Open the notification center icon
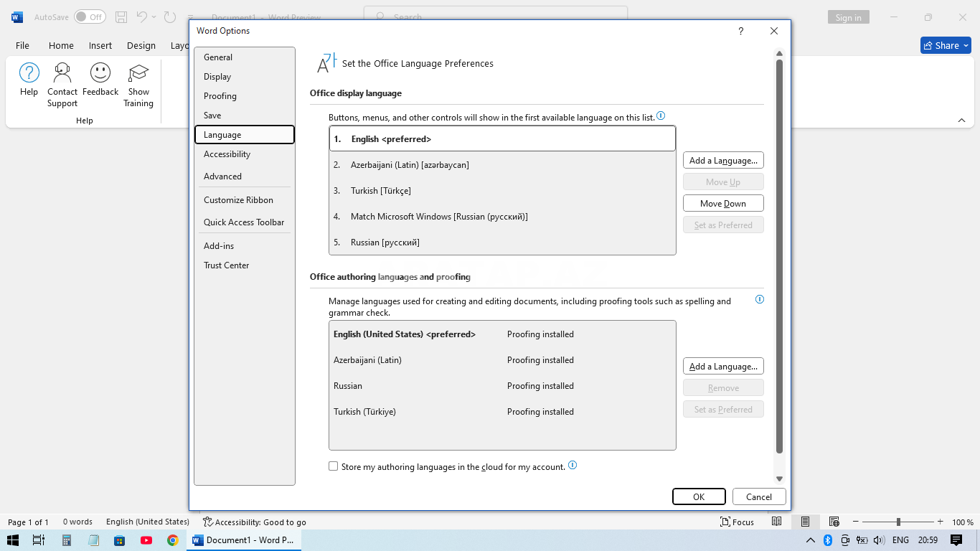The width and height of the screenshot is (980, 551). [x=956, y=540]
